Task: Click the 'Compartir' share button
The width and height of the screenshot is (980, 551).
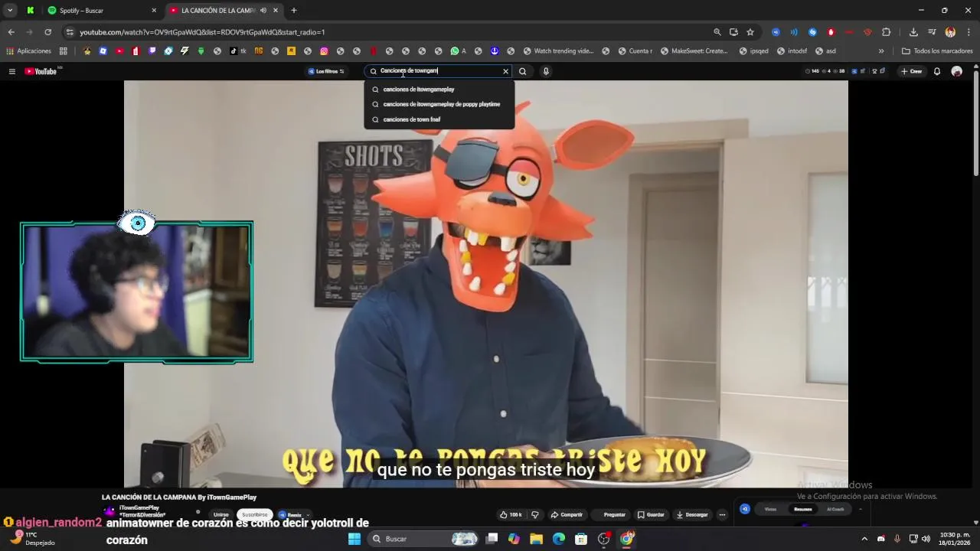Action: pyautogui.click(x=567, y=515)
